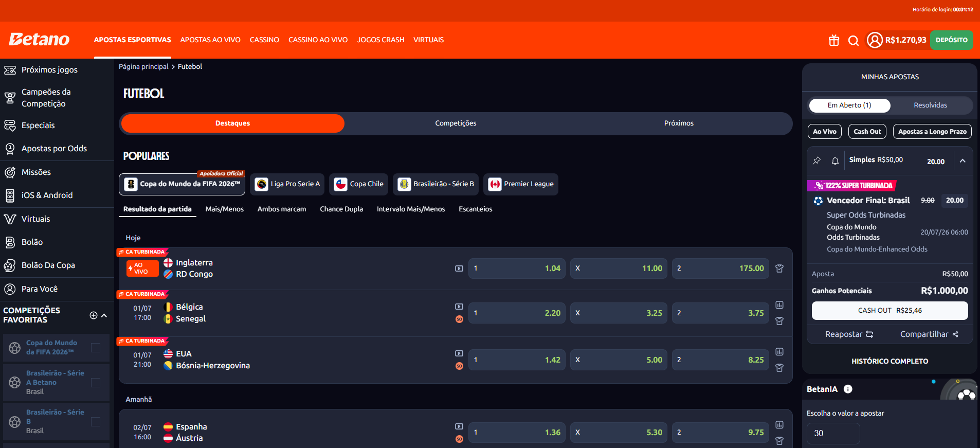Open shirt icon for Bélgica vs Senegal
980x448 pixels.
(x=779, y=321)
